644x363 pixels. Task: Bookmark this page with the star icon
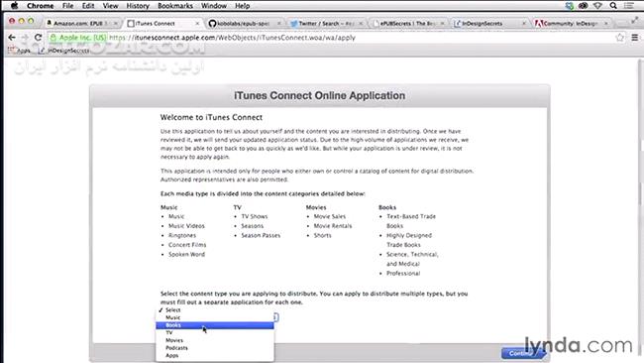[619, 38]
